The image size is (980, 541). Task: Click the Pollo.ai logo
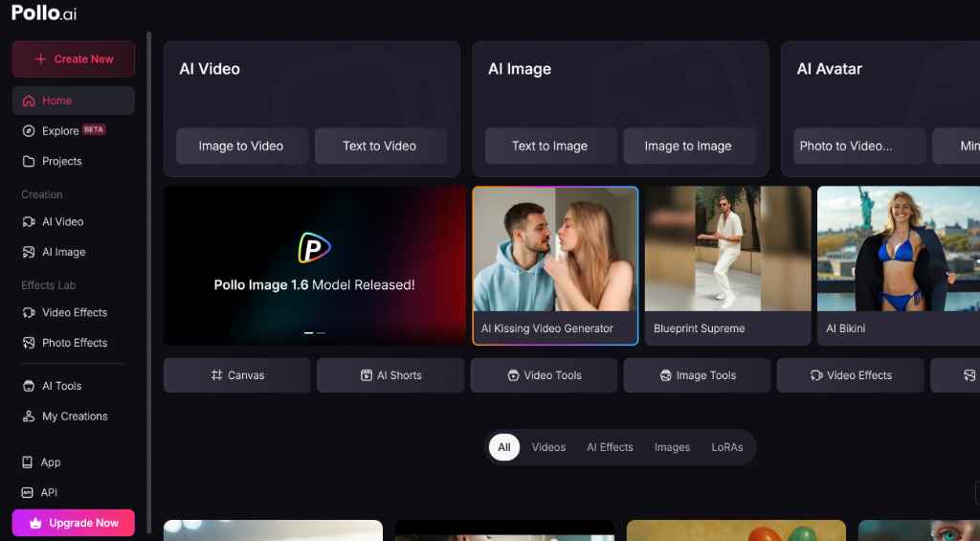tap(44, 12)
